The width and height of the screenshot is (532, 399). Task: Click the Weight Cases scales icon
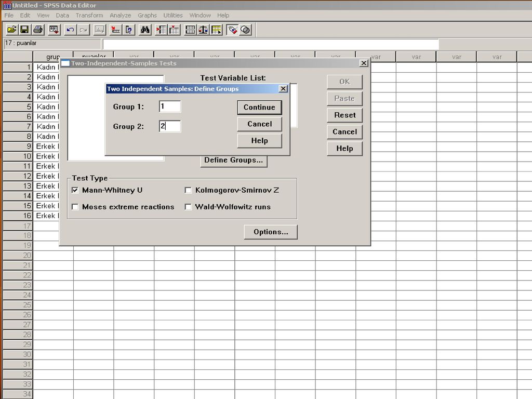[203, 30]
